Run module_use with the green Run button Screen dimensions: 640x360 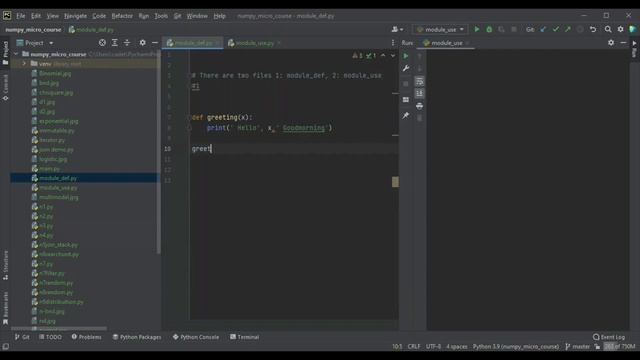476,29
